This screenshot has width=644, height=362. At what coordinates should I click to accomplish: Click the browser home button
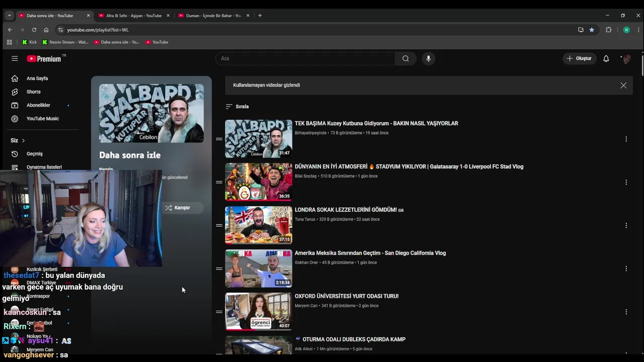46,30
